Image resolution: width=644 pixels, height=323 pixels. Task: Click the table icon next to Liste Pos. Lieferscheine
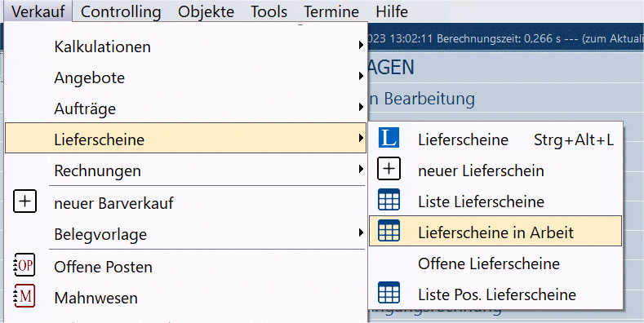389,292
